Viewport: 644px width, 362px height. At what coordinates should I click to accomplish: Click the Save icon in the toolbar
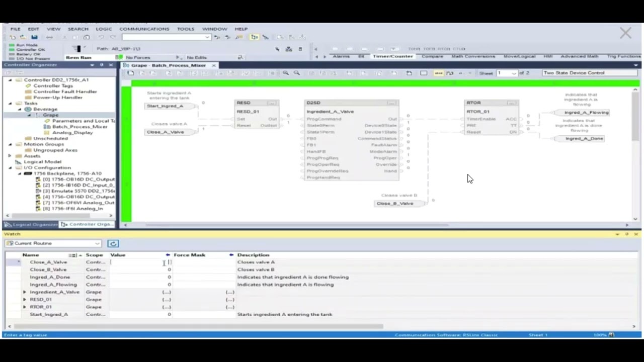coord(34,37)
